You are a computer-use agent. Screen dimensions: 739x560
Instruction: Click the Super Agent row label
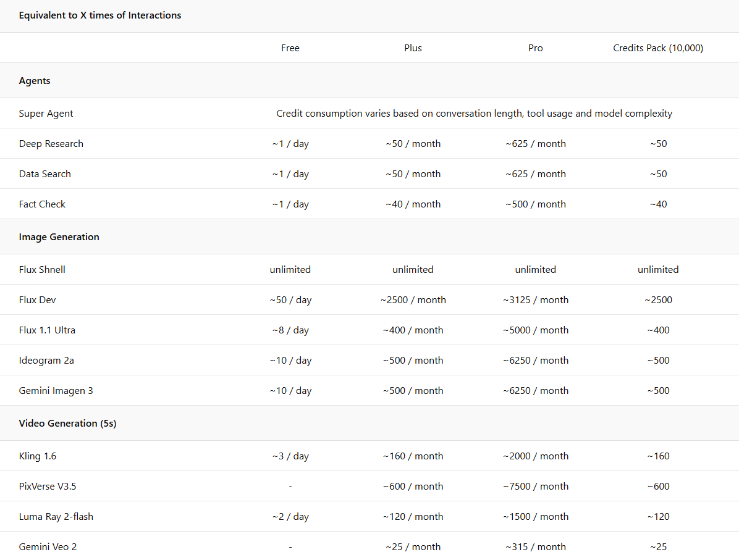coord(46,114)
